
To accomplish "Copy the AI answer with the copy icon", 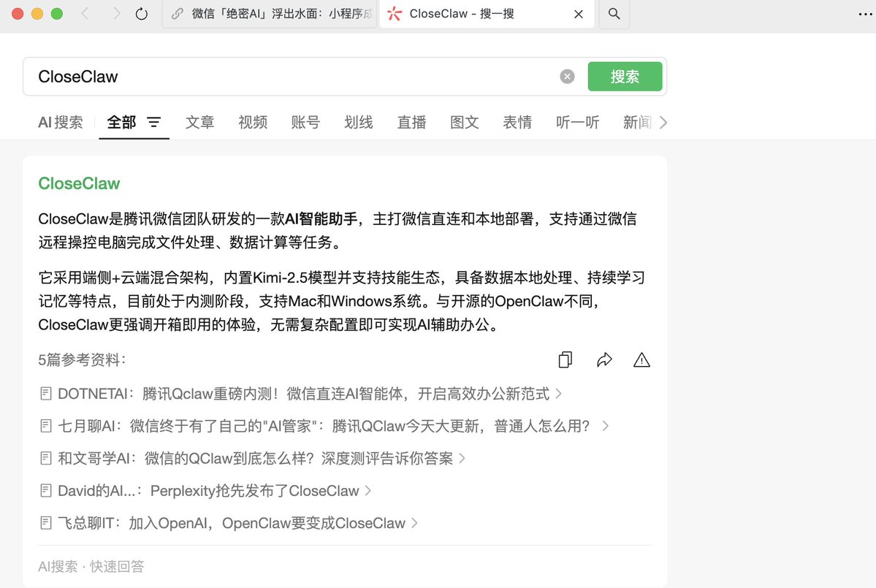I will point(565,359).
